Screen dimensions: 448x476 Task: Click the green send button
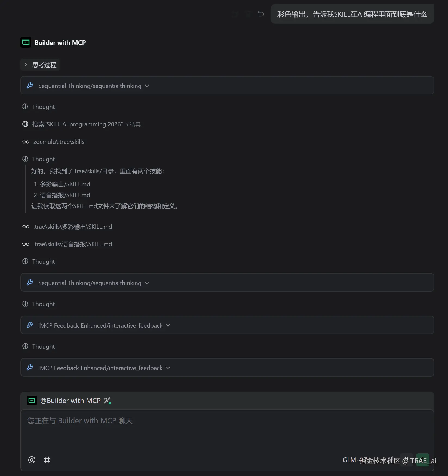422,460
